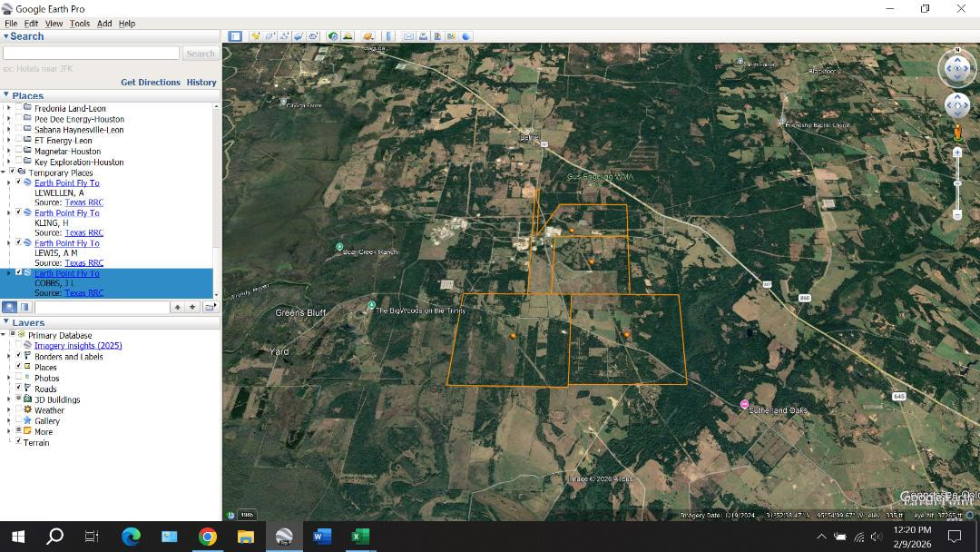Image resolution: width=980 pixels, height=552 pixels.
Task: Toggle the sidebar with Hide Sidebar icon
Action: (x=235, y=36)
